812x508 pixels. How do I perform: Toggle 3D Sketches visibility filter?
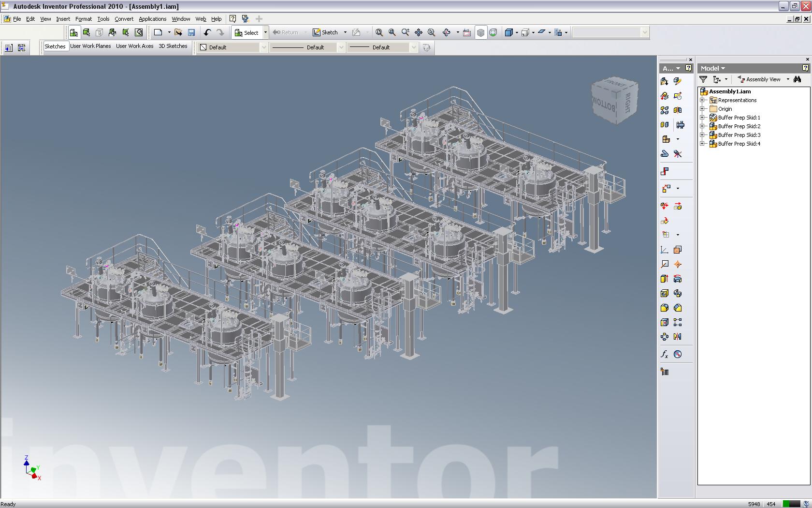(173, 46)
